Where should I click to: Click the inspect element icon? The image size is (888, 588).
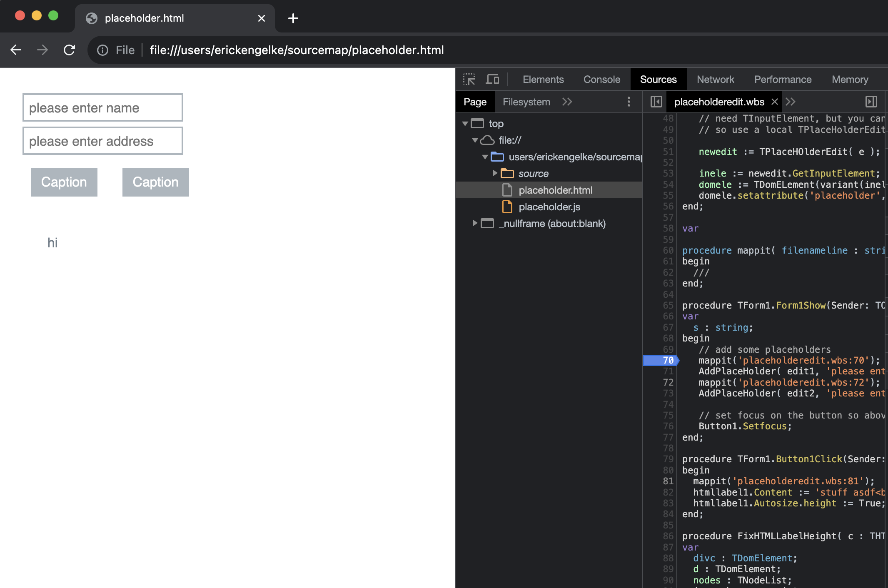(x=469, y=79)
